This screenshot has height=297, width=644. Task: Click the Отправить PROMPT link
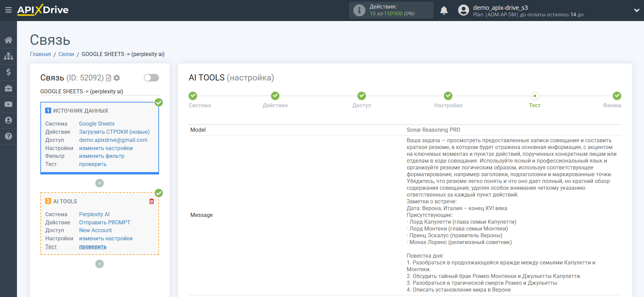(105, 223)
